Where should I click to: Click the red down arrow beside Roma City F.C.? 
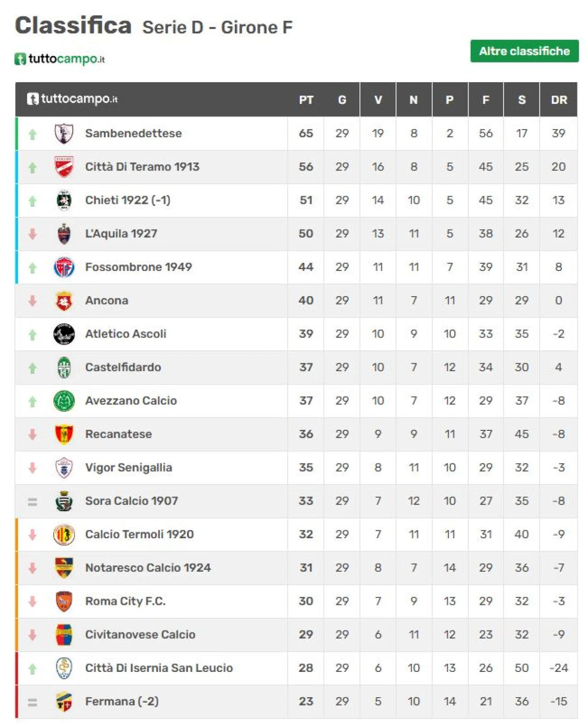coord(33,601)
